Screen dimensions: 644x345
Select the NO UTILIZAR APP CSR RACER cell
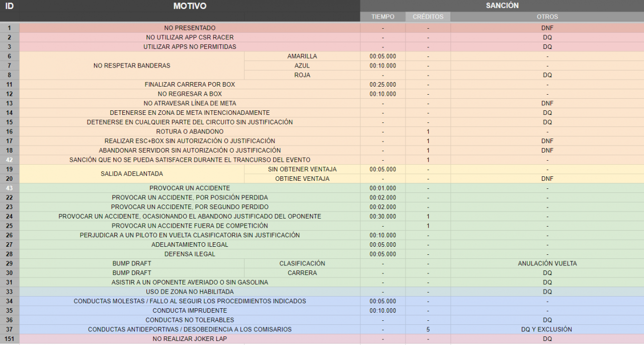190,37
